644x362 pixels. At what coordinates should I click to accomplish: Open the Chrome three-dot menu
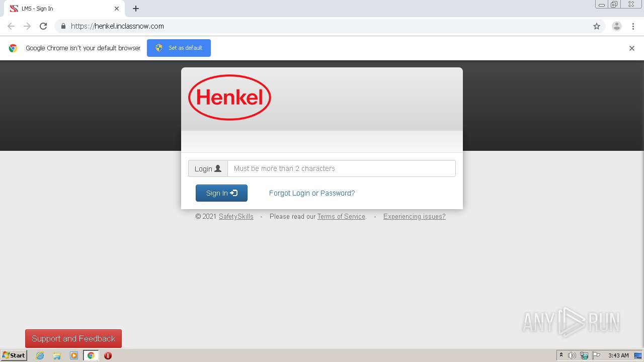633,26
